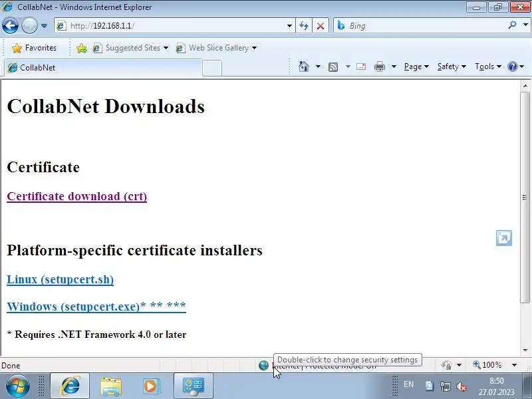Click the 100% zoom level button
Image resolution: width=532 pixels, height=399 pixels.
click(x=487, y=365)
